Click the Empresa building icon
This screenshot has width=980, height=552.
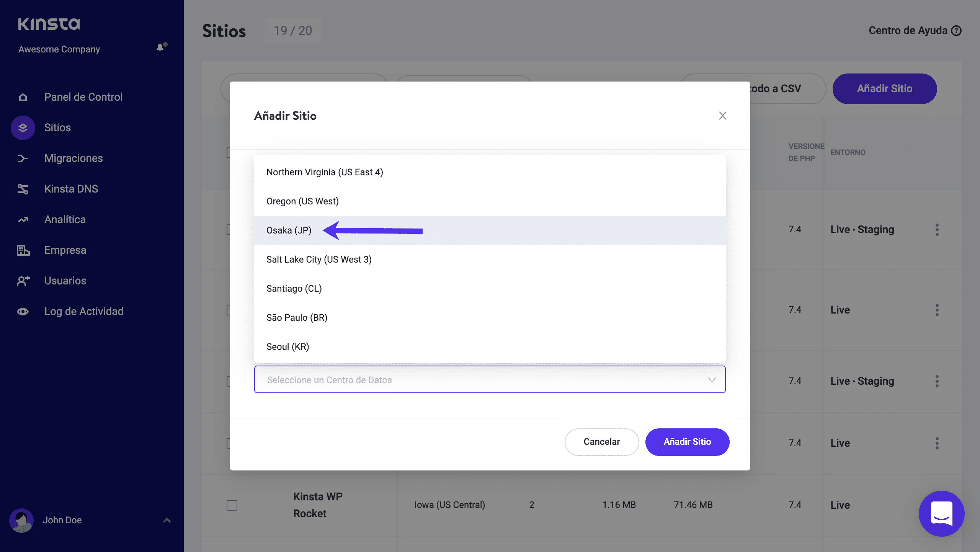pos(23,250)
